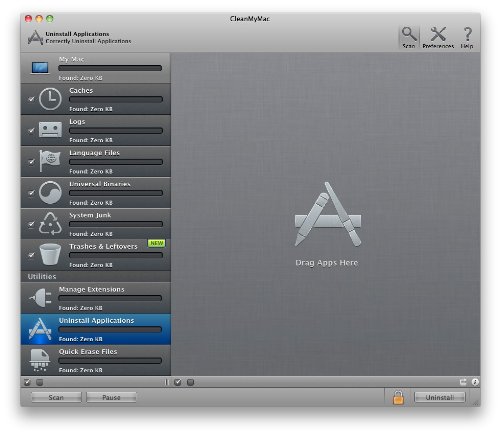Click the Uninstall Applications sidebar icon
The image size is (500, 434).
(x=40, y=329)
